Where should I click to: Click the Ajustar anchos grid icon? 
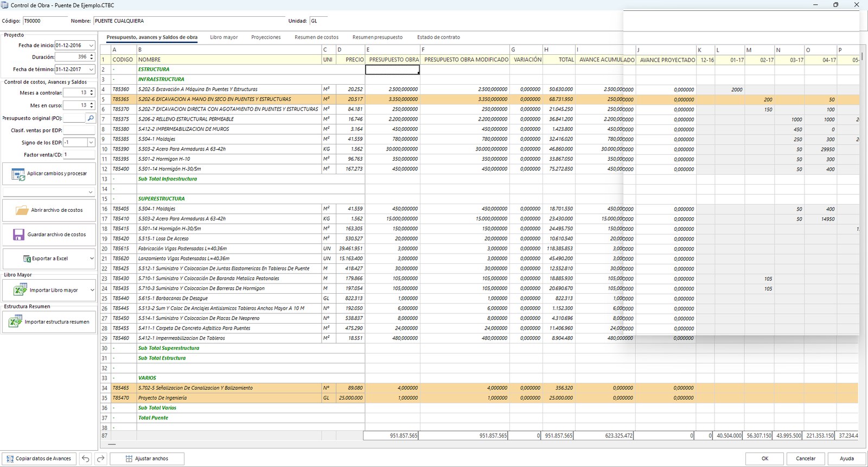coord(129,459)
